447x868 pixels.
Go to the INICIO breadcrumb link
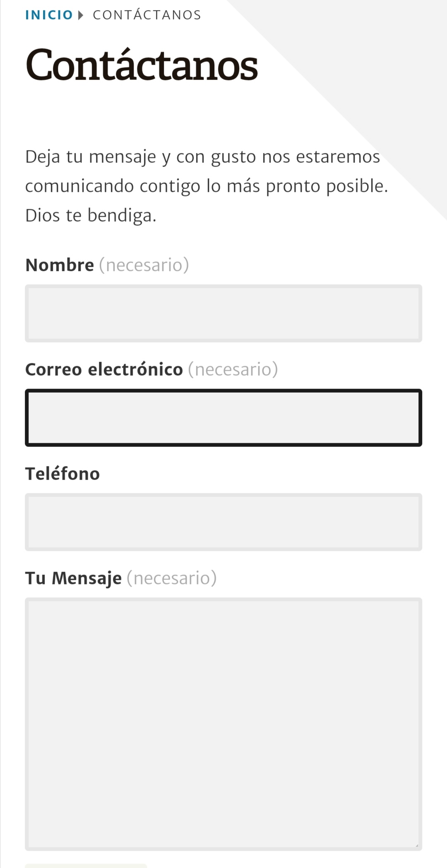point(49,15)
